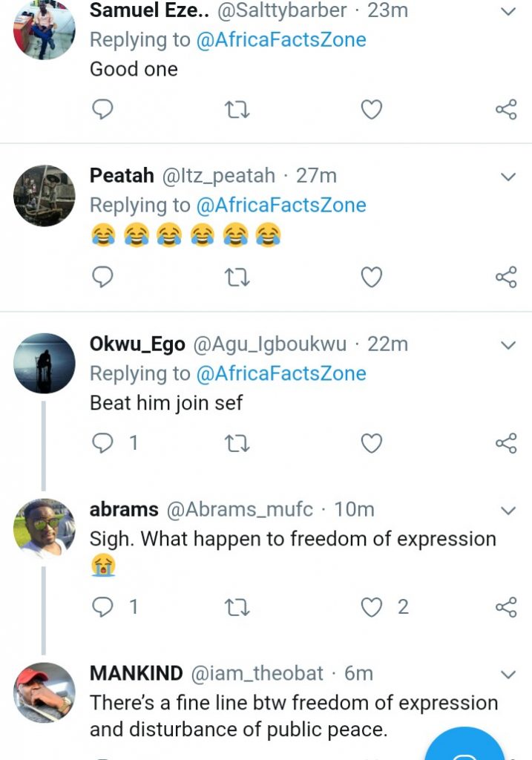Retweet Peatah's laughing emoji tweet

pyautogui.click(x=237, y=278)
